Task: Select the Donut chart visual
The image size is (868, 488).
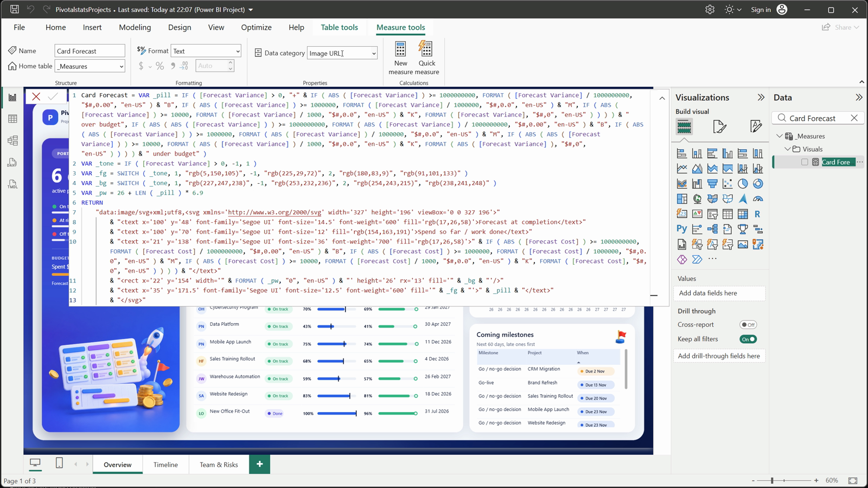Action: [758, 184]
